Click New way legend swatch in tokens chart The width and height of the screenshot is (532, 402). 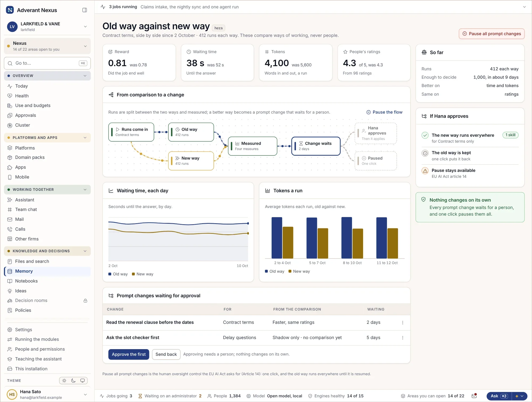click(x=290, y=271)
